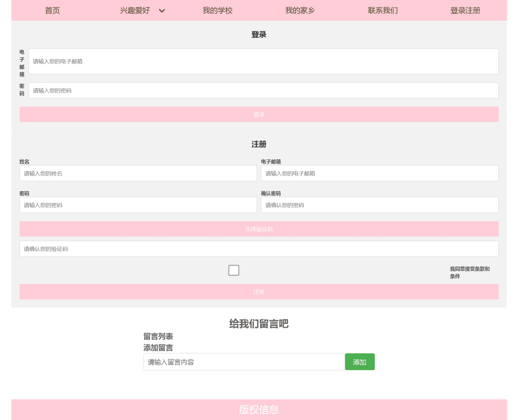This screenshot has width=518, height=420.
Task: Focus the 验证码 confirmation input
Action: click(259, 249)
